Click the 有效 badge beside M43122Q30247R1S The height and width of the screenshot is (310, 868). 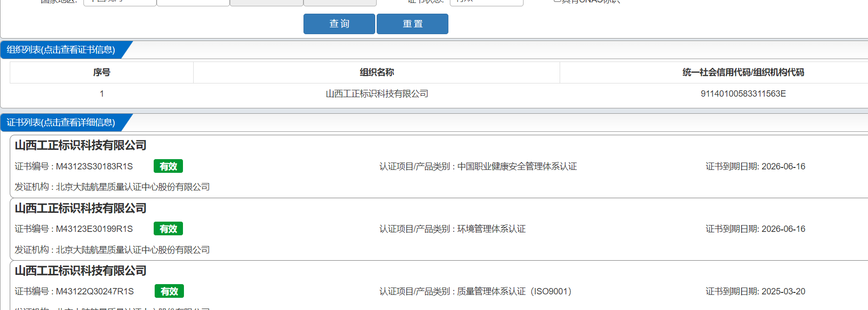169,291
